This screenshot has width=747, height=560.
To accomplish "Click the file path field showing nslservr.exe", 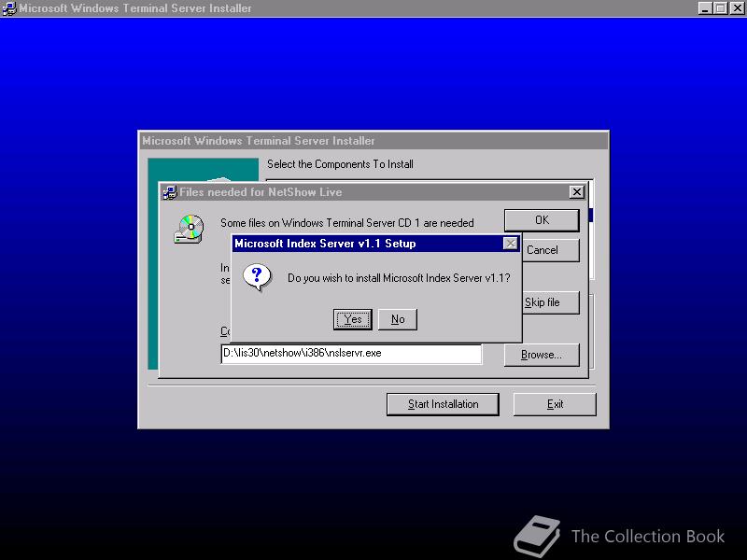I will (x=352, y=354).
